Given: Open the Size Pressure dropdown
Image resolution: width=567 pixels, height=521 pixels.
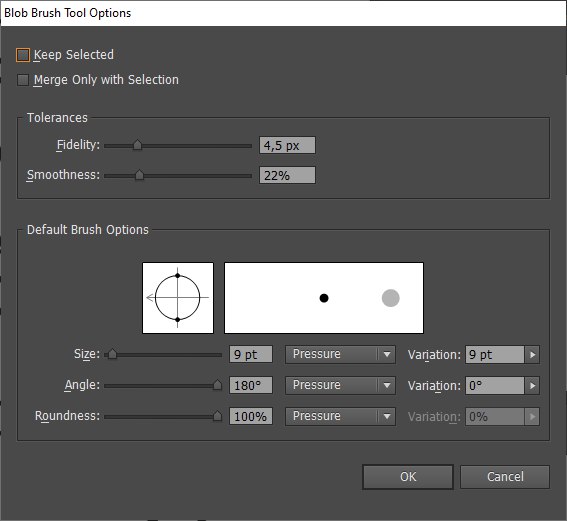Looking at the screenshot, I should click(x=340, y=354).
